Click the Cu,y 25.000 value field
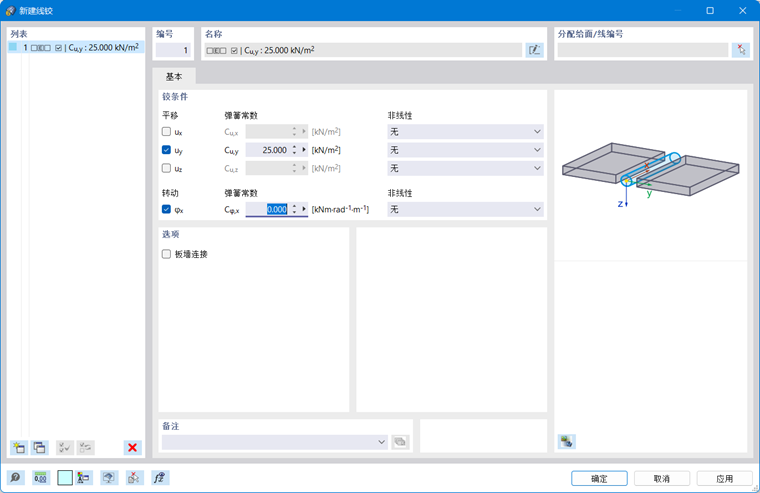The width and height of the screenshot is (760, 493). pyautogui.click(x=268, y=150)
